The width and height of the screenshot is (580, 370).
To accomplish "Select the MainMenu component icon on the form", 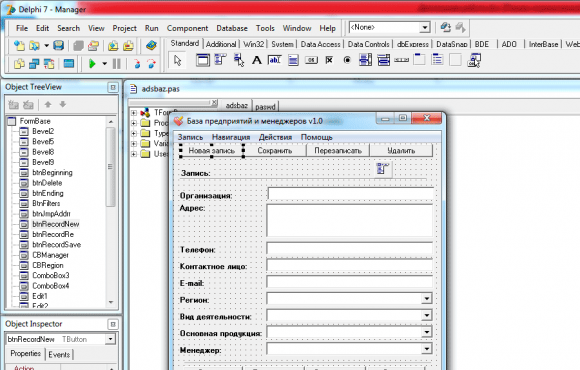I will tap(383, 169).
